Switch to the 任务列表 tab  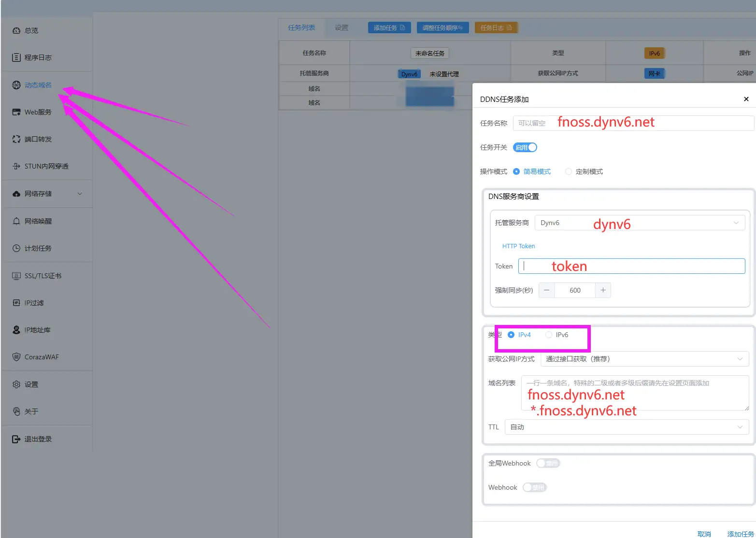pos(301,28)
